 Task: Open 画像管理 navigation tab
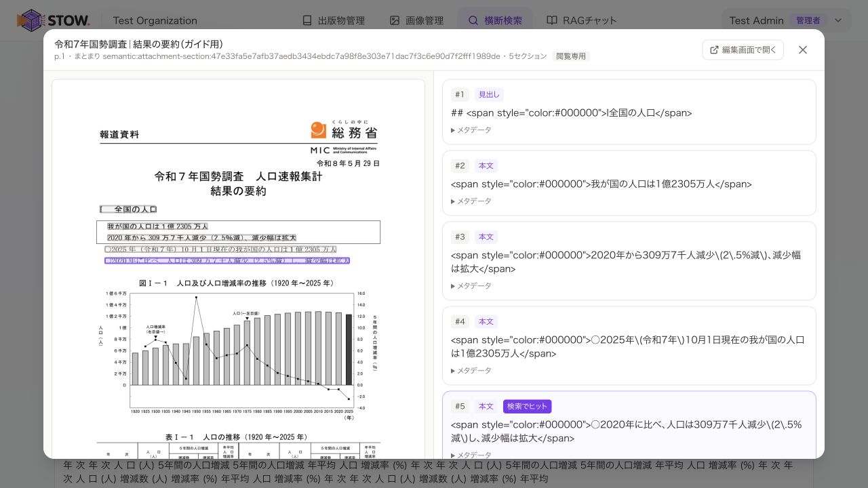pos(416,20)
